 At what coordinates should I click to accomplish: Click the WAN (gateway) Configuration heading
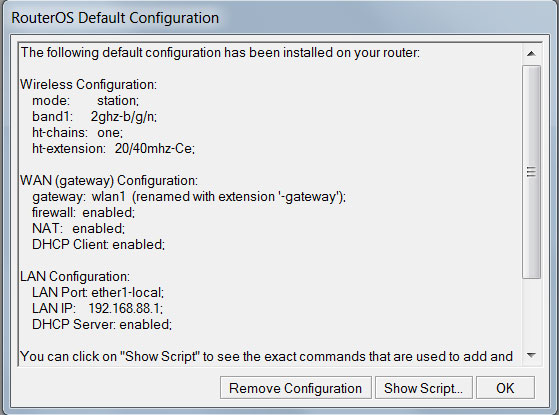point(109,180)
